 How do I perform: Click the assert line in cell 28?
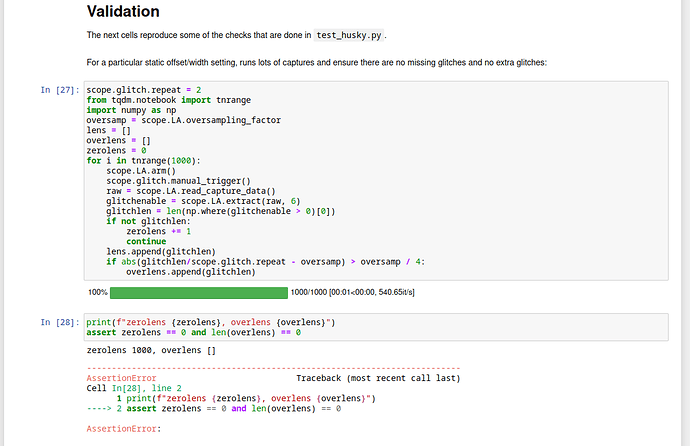tap(194, 332)
